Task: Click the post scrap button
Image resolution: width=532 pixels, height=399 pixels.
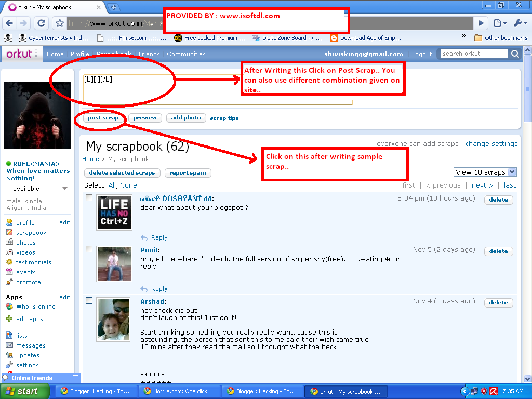Action: [x=102, y=118]
